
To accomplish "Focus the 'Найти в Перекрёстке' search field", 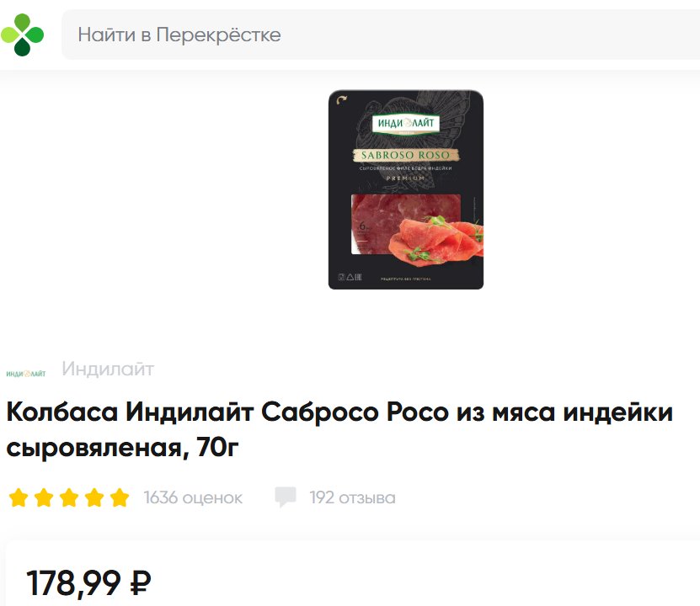I will pos(381,35).
